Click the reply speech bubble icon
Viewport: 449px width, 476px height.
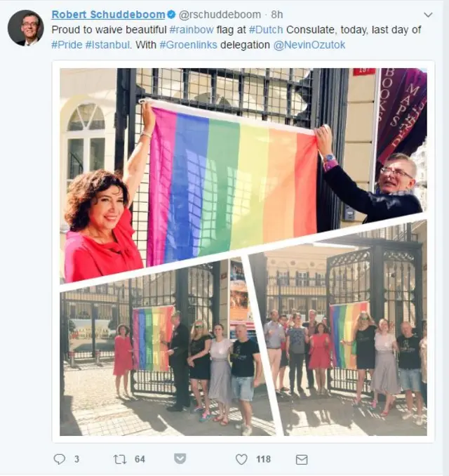click(x=60, y=459)
